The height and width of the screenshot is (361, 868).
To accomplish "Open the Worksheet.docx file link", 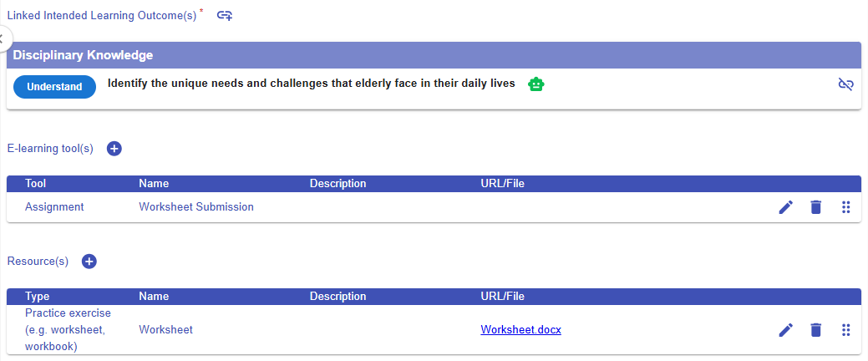I will click(x=520, y=330).
